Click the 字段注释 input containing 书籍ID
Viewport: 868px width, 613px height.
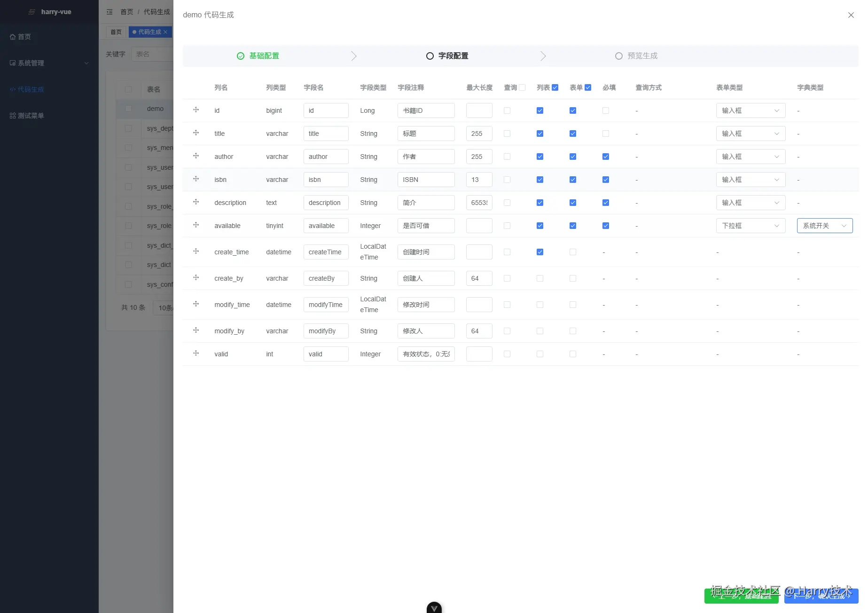pos(426,110)
